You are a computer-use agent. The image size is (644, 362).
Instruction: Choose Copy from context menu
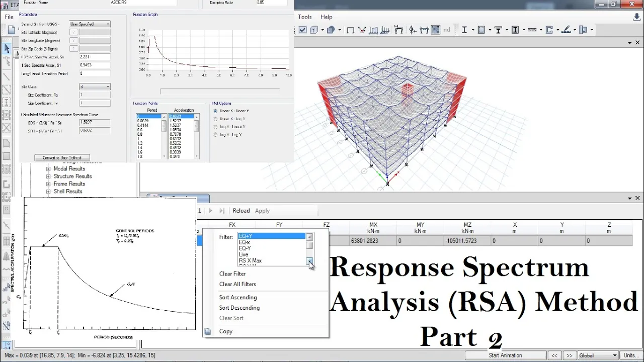tap(226, 331)
